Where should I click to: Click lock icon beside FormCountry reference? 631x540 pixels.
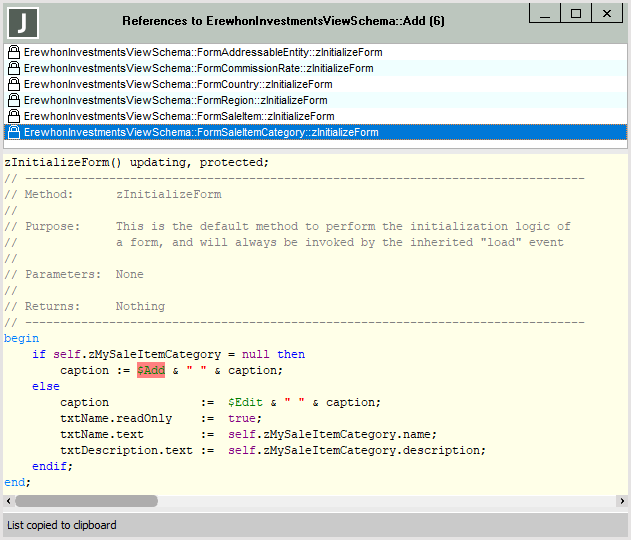[x=14, y=84]
